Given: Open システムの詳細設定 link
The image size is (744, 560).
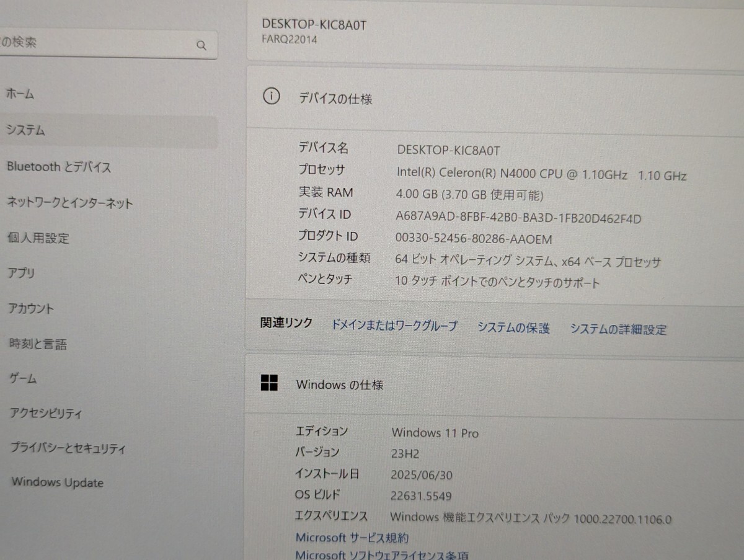Looking at the screenshot, I should click(618, 329).
